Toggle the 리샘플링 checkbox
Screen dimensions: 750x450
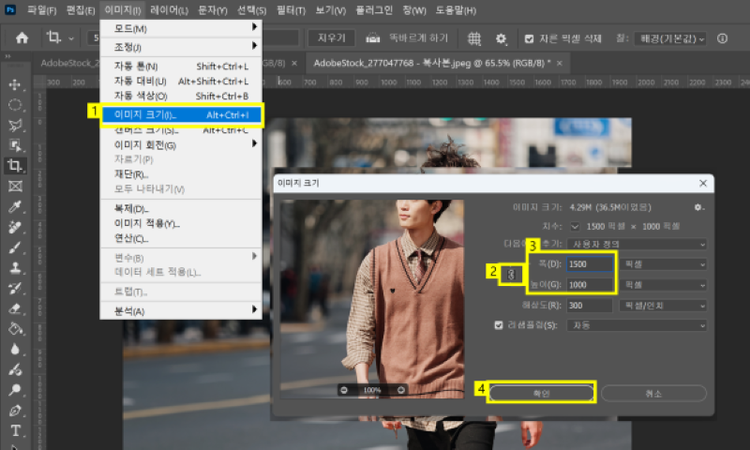(x=498, y=325)
